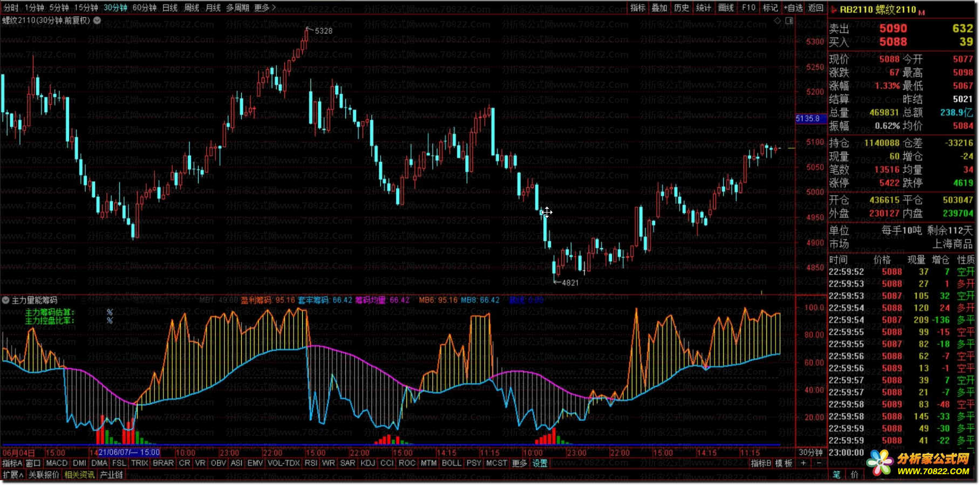Open the dropdown arrow beside 螺纹2110(30分钟,前复权)
The width and height of the screenshot is (980, 485).
click(x=97, y=21)
